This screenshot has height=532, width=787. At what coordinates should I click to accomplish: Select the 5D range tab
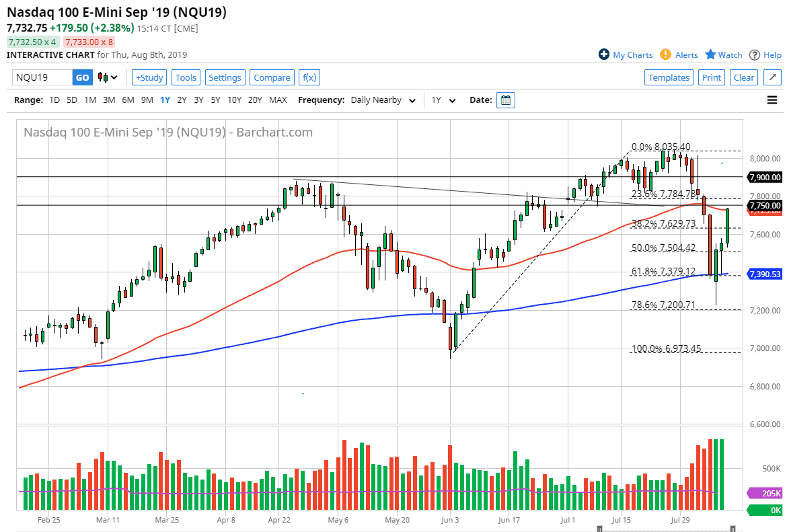tap(71, 100)
